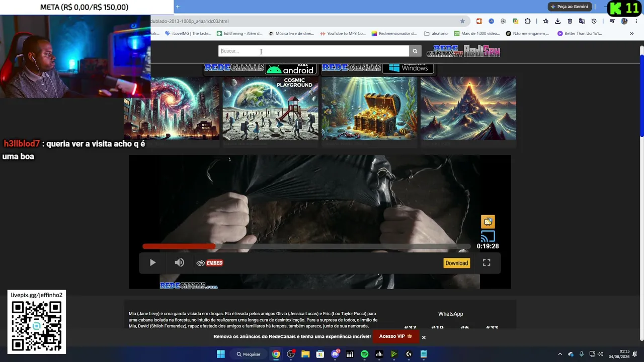Open the Chrome three-dot menu

point(636,21)
